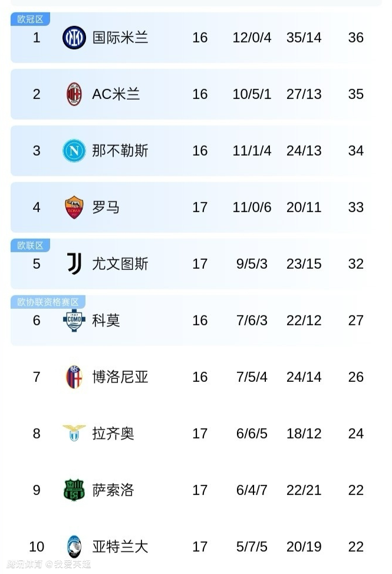
Task: Open team name 国际米兰
Action: [x=120, y=38]
